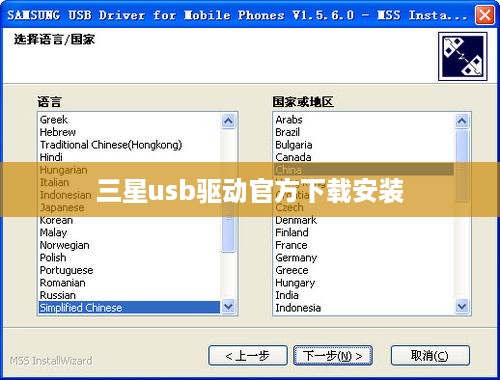Select Romanian in the language list
Screen dimensions: 500x380
(x=129, y=283)
